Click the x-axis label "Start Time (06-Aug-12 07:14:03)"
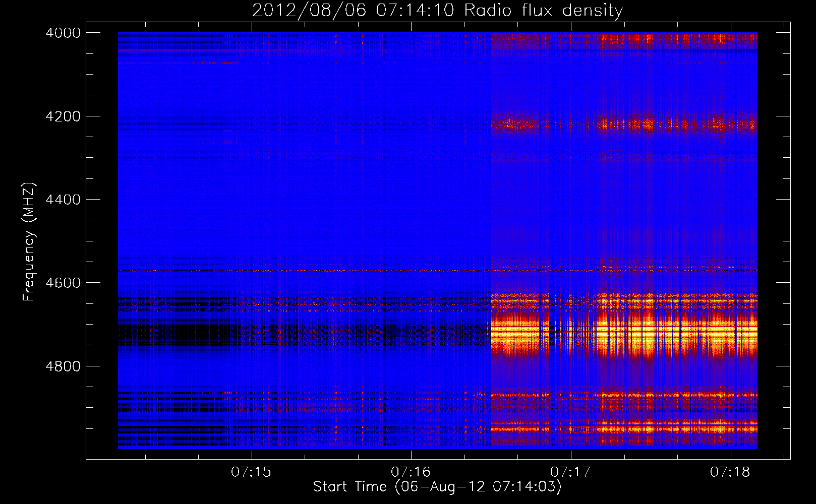The image size is (816, 504). pyautogui.click(x=437, y=487)
